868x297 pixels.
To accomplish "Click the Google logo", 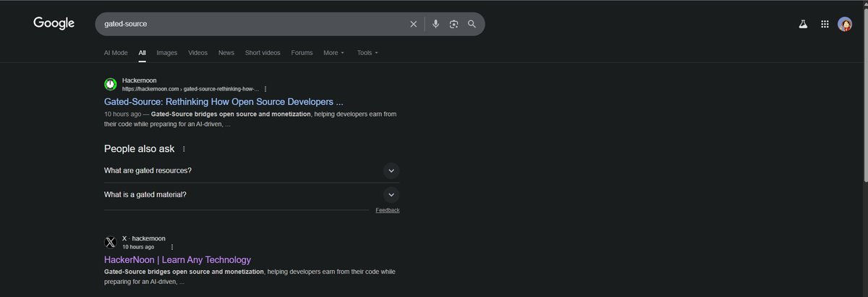I will click(54, 23).
